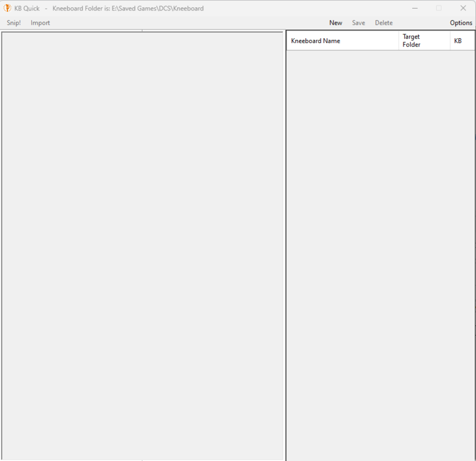This screenshot has height=461, width=476.
Task: Sort by Kneeboard Name column header
Action: click(343, 41)
